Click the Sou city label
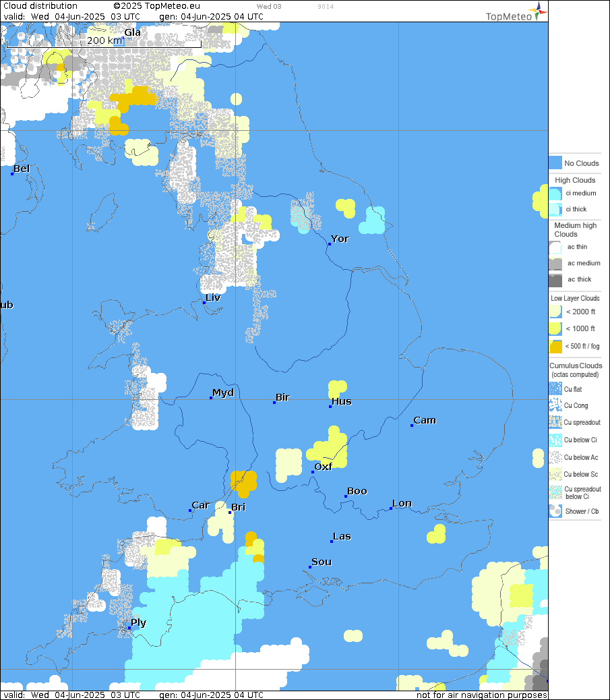This screenshot has height=700, width=610. (322, 562)
